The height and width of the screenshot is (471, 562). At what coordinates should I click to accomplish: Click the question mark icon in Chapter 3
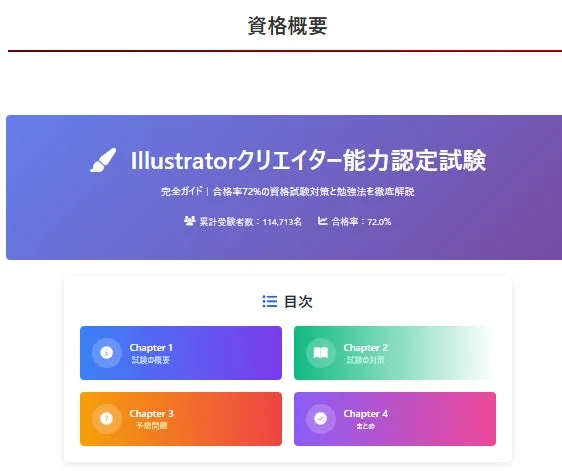click(106, 418)
